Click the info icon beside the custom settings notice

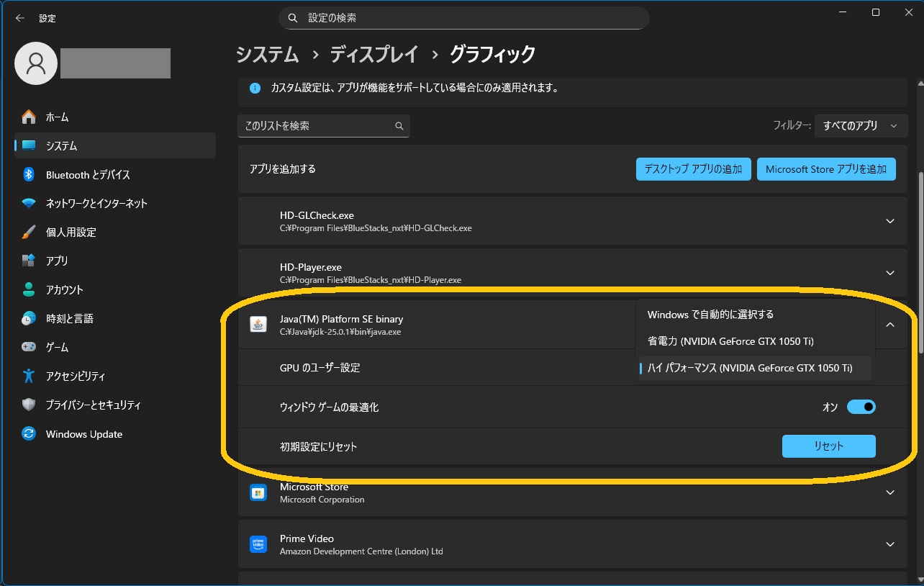255,89
